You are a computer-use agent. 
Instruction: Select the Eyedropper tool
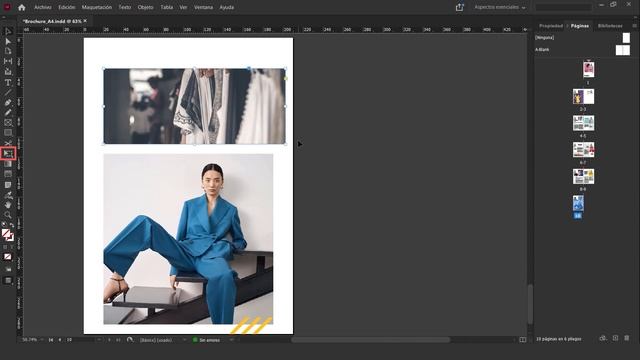(8, 195)
